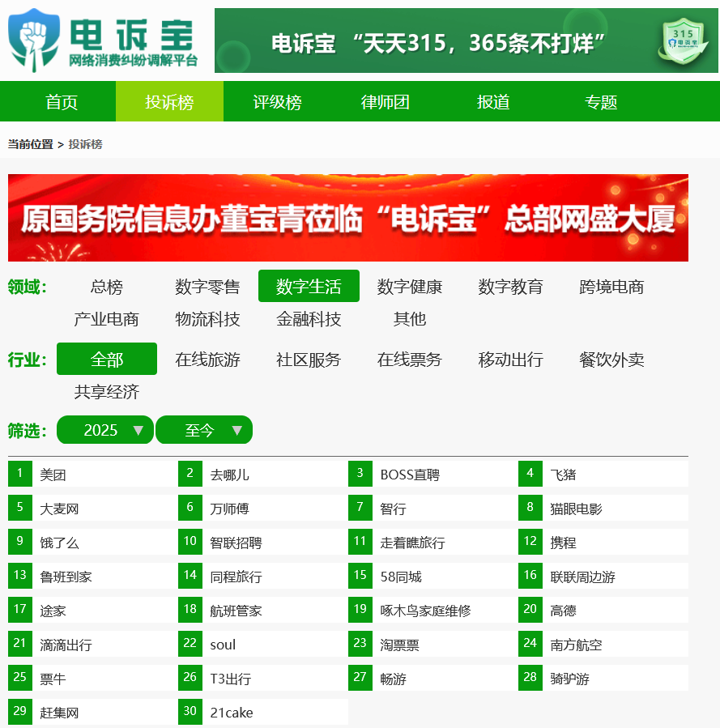Select 全部 industry filter
The image size is (720, 728).
coord(107,359)
